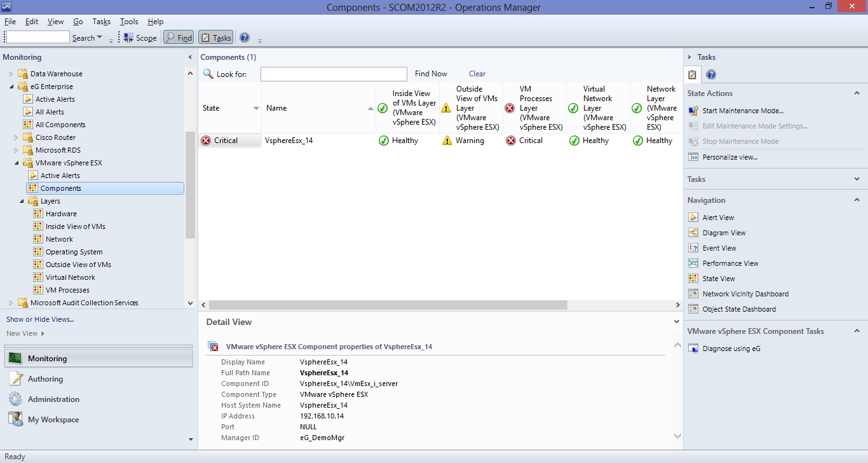This screenshot has width=868, height=463.
Task: Open the Edit menu
Action: [32, 22]
